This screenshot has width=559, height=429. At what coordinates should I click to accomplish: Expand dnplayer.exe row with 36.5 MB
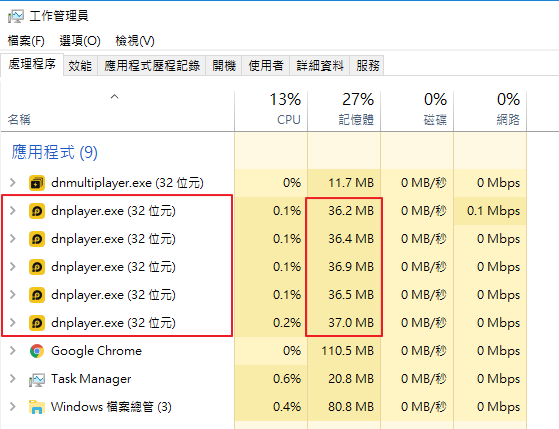(x=13, y=295)
